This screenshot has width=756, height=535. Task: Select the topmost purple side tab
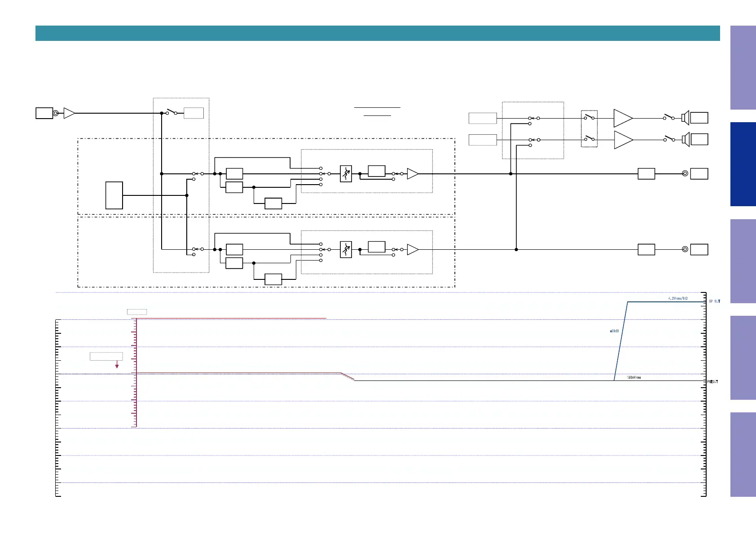(743, 67)
